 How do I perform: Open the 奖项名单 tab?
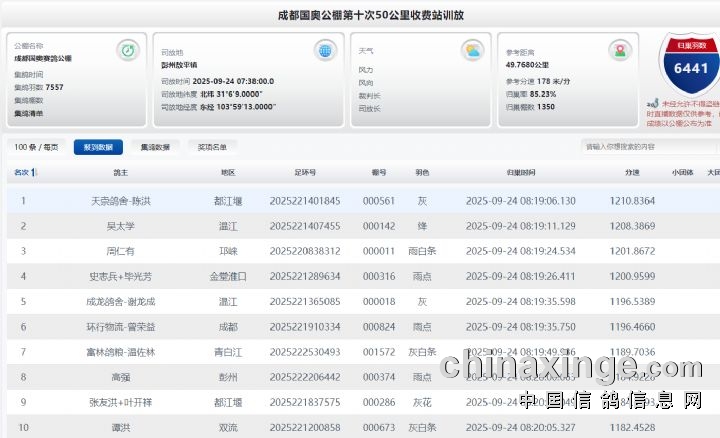[x=212, y=147]
